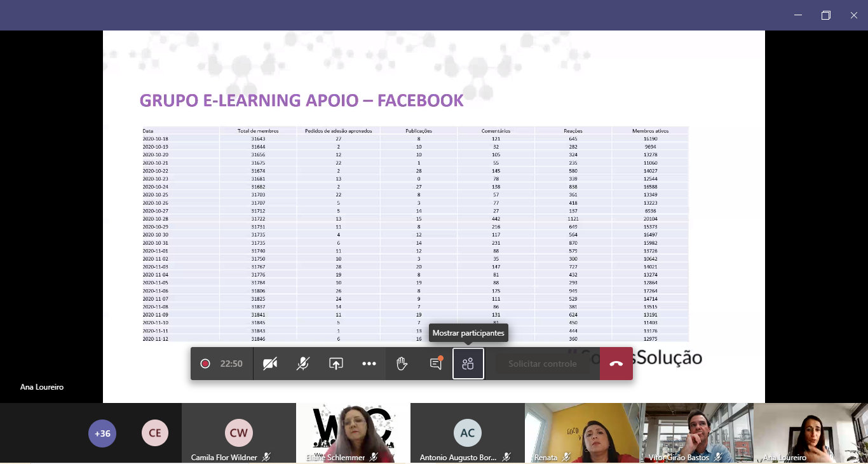Select the CW avatar of Camila Flor Wildner

point(239,433)
